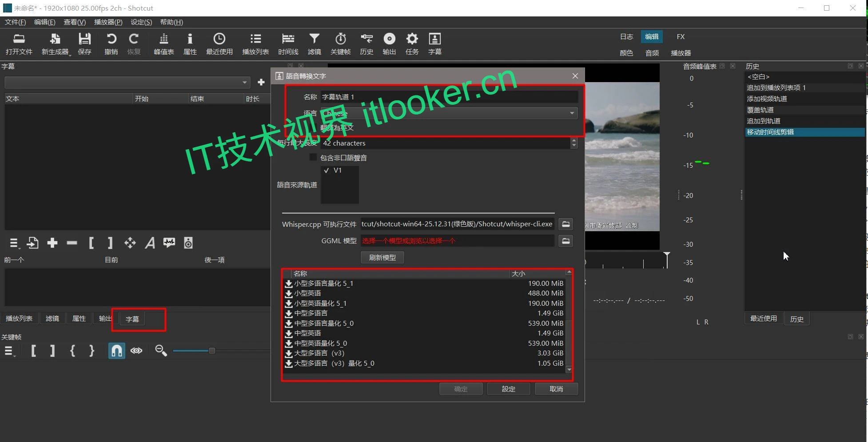Open the 打开文件 toolbar button
The image size is (868, 442).
pos(19,44)
